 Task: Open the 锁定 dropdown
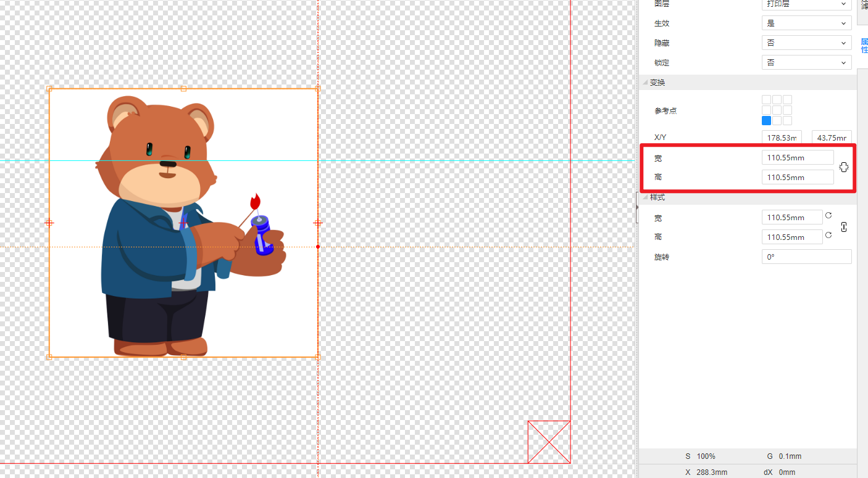(806, 62)
